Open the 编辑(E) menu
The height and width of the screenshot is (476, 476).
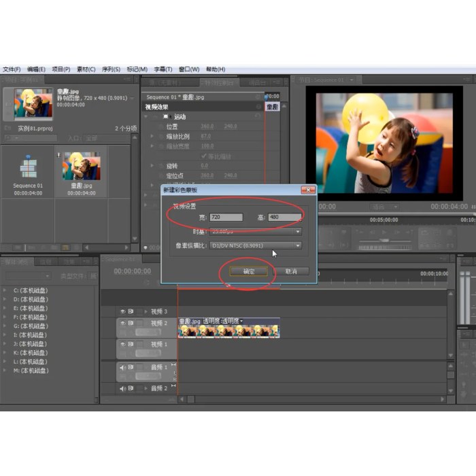point(36,69)
